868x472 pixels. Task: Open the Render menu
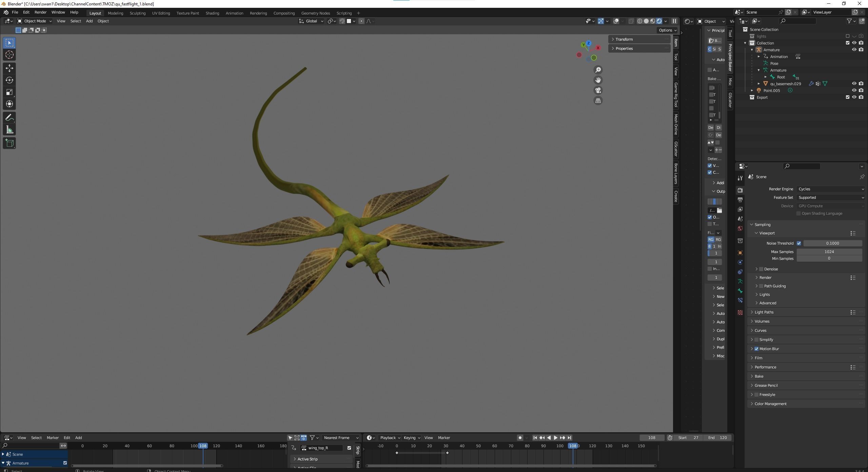40,12
